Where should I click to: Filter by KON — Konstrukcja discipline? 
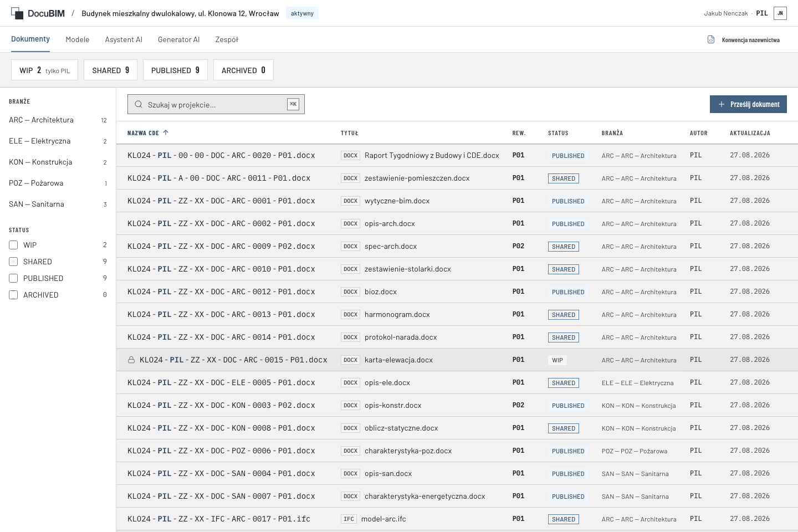(x=58, y=162)
